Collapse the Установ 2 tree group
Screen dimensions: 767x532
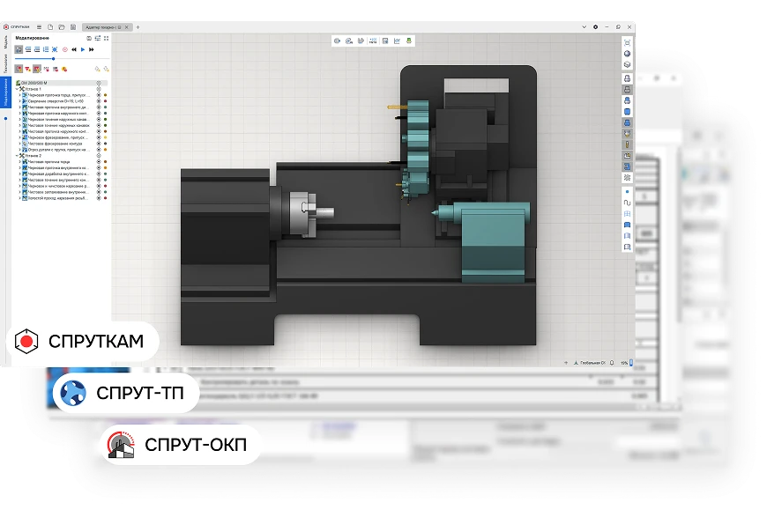coord(19,156)
